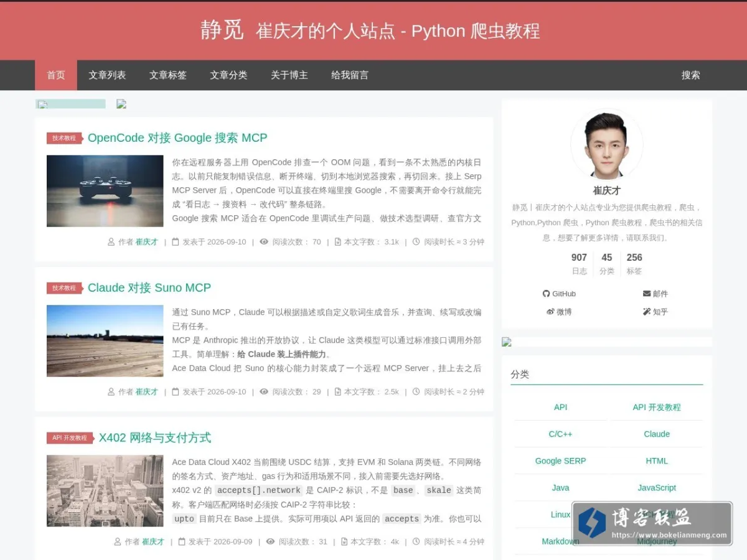Click word-count icon on Claude Suno post
The height and width of the screenshot is (560, 747).
pos(338,391)
